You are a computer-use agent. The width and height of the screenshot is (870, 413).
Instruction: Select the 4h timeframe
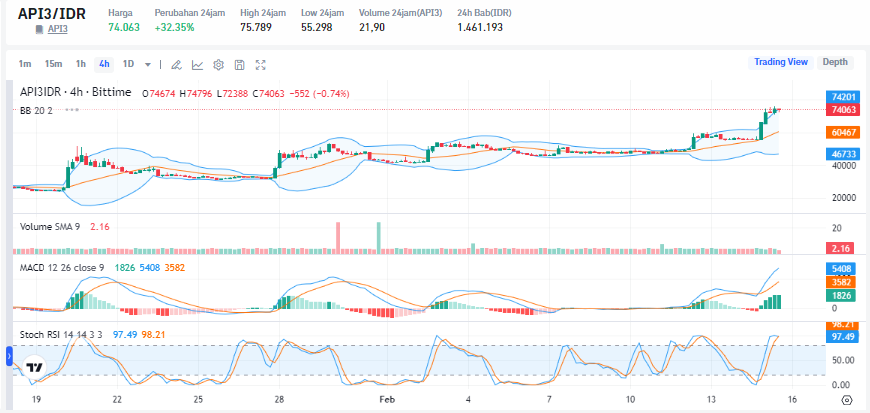click(x=104, y=64)
